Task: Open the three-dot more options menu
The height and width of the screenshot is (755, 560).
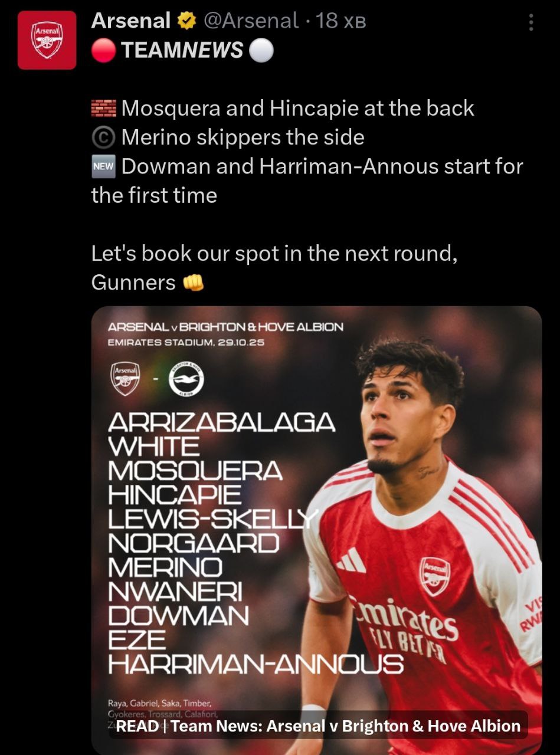Action: point(531,22)
